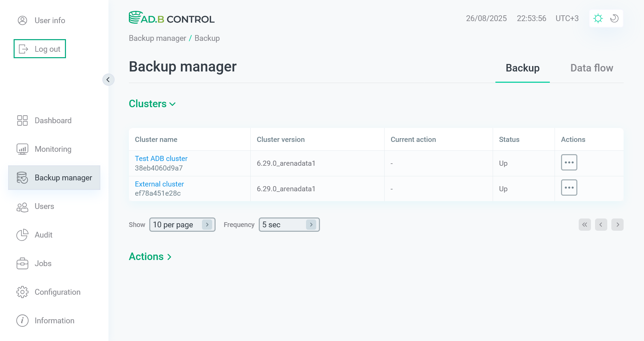
Task: Open Audit via its pie chart icon
Action: click(x=22, y=235)
